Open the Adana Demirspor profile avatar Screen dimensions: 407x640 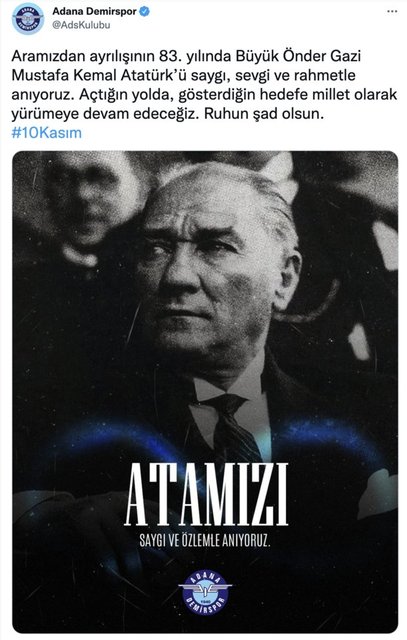pyautogui.click(x=28, y=18)
